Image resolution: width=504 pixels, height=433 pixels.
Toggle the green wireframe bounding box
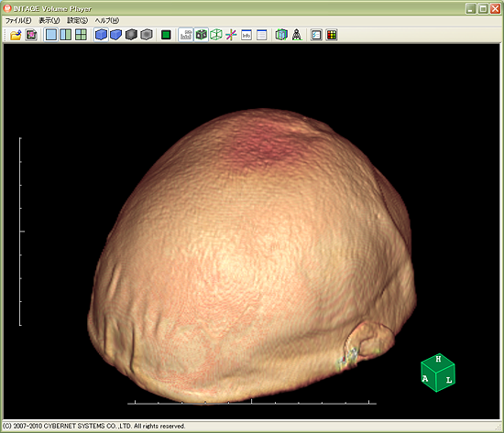point(216,35)
